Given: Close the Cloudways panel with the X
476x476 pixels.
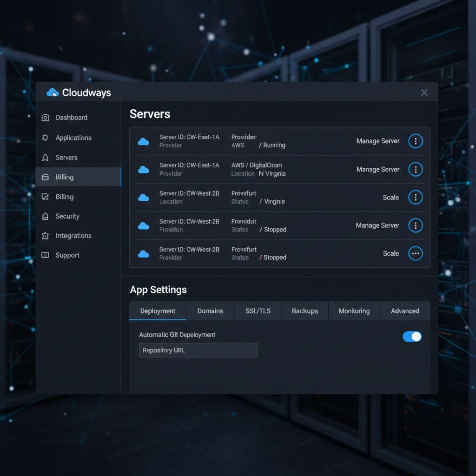Looking at the screenshot, I should [x=424, y=93].
